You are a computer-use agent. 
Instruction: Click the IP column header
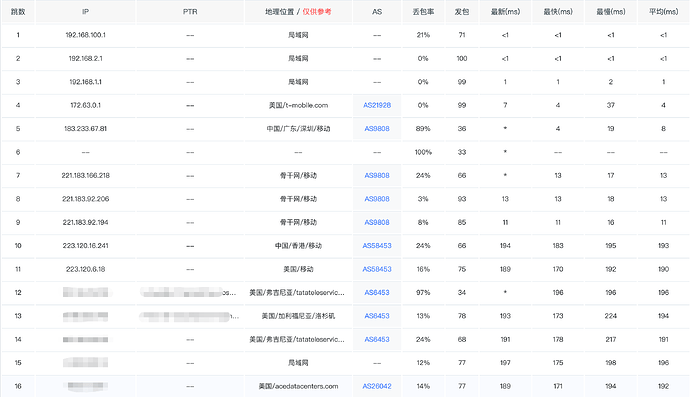(85, 12)
